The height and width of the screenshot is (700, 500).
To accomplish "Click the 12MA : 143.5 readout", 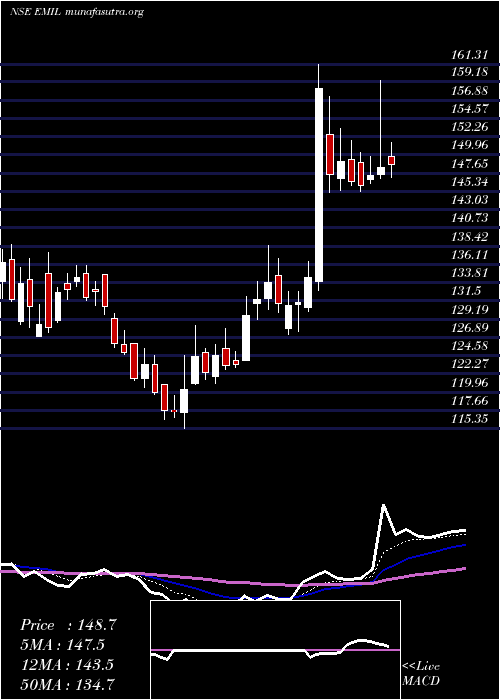I will coord(68,665).
